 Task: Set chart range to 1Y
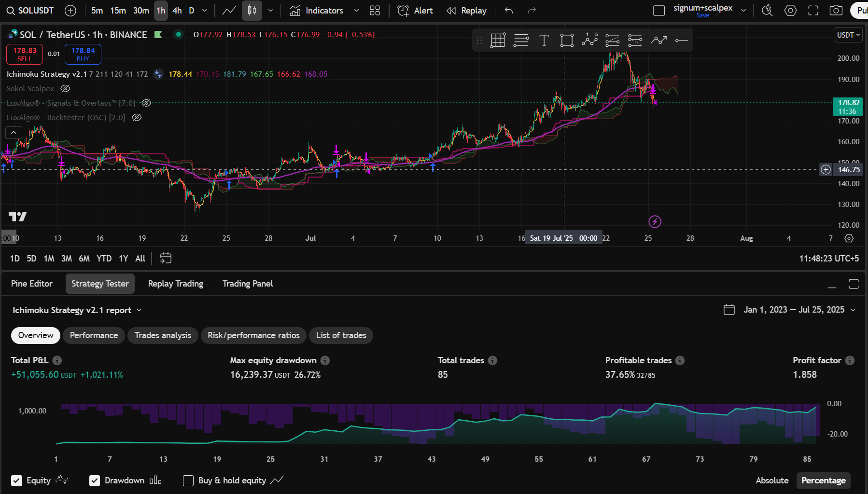point(124,259)
